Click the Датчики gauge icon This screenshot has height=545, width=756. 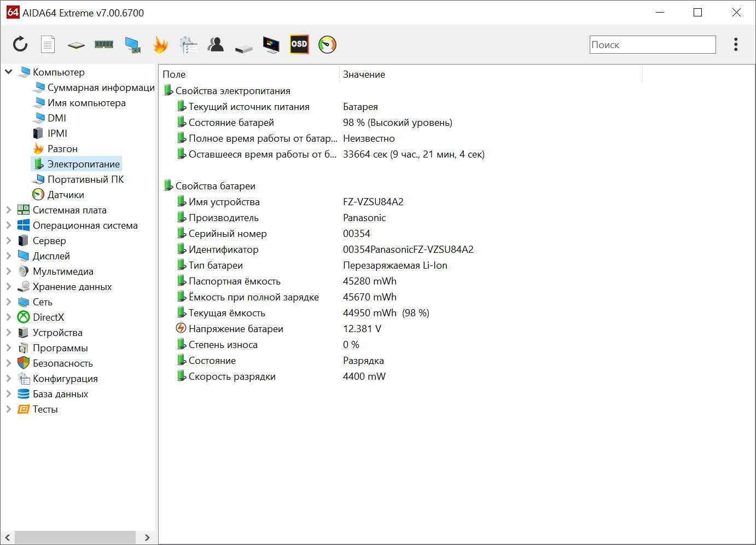(x=38, y=195)
